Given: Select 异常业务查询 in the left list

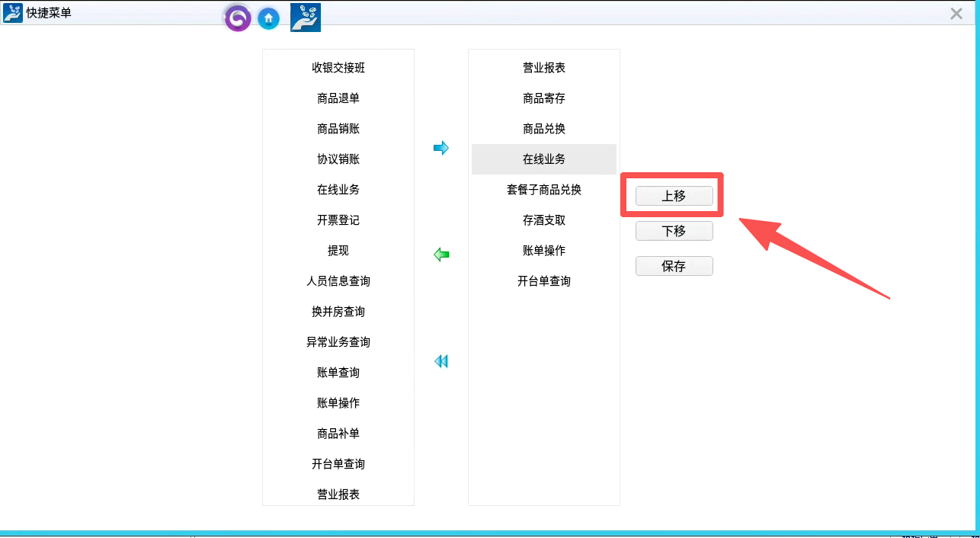Looking at the screenshot, I should coord(338,342).
